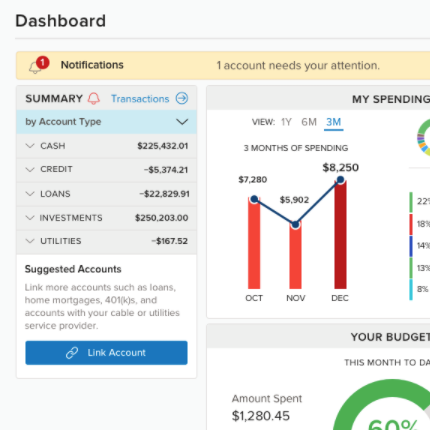The width and height of the screenshot is (430, 430).
Task: Click the $7,280 October spending label
Action: [x=253, y=180]
